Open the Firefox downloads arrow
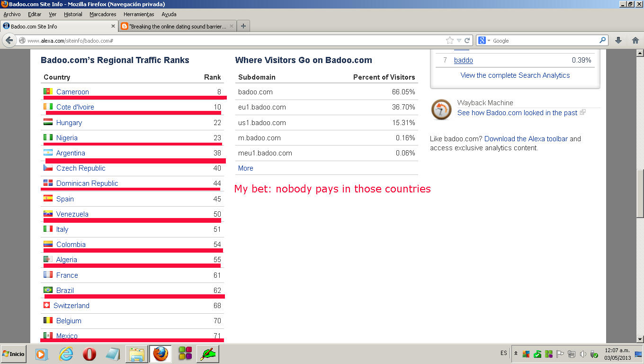This screenshot has height=364, width=644. coord(618,41)
